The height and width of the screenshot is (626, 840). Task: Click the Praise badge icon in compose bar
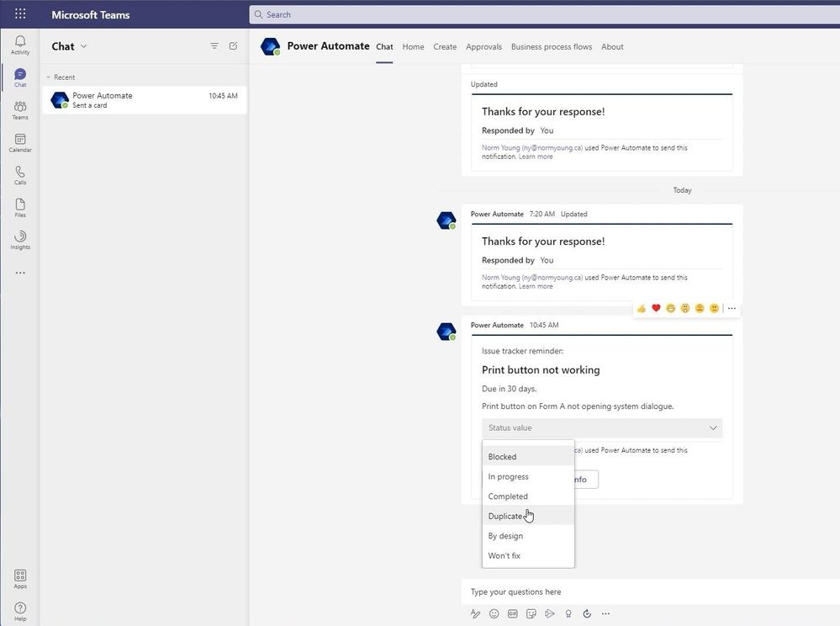point(568,613)
